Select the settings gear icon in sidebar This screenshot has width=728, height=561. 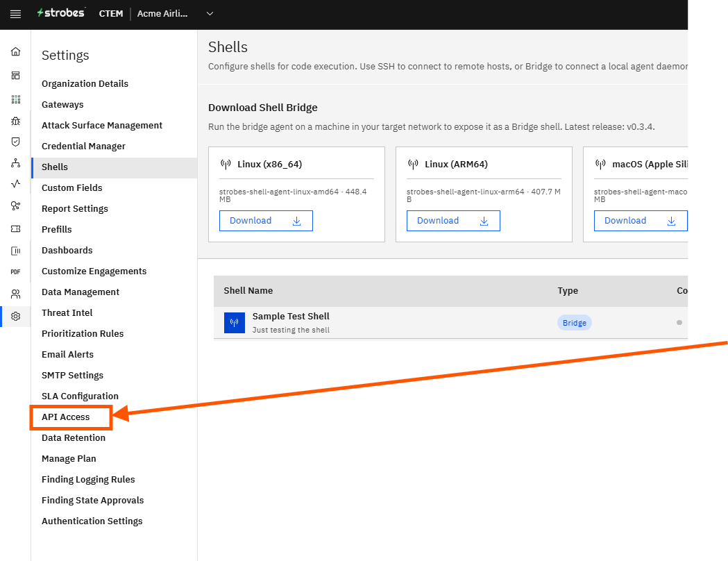coord(15,317)
